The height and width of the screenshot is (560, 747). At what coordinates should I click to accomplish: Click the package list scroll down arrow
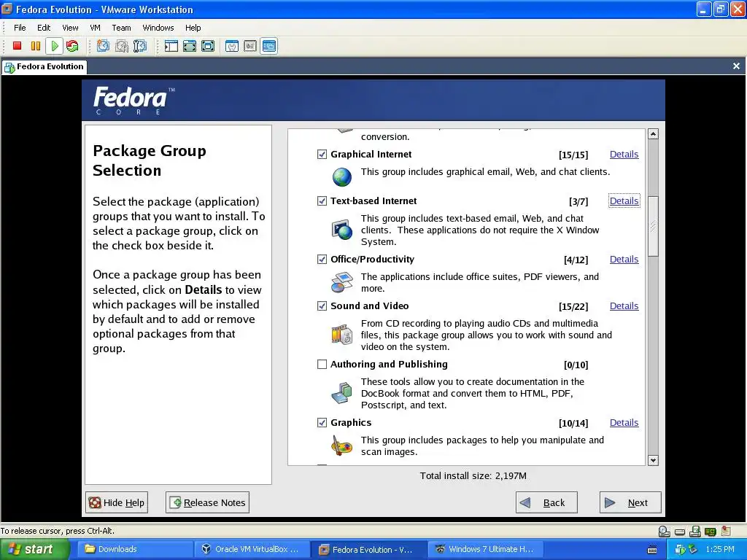tap(653, 461)
